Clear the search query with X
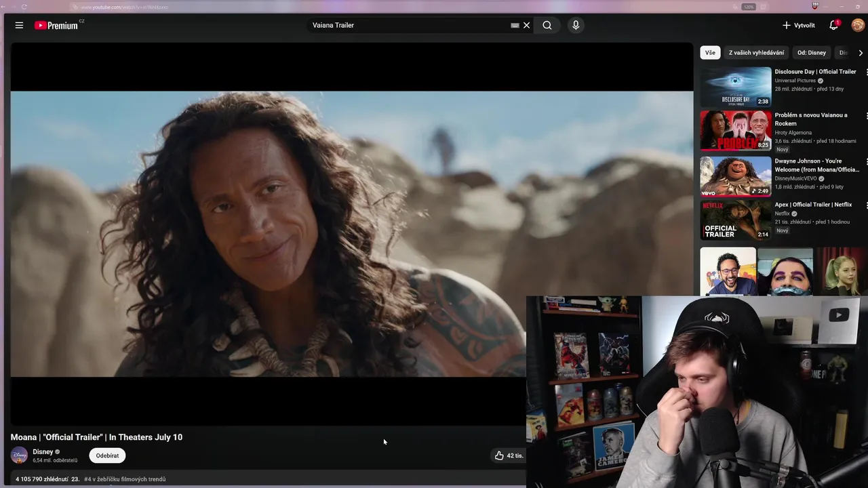The height and width of the screenshot is (488, 868). pyautogui.click(x=526, y=25)
